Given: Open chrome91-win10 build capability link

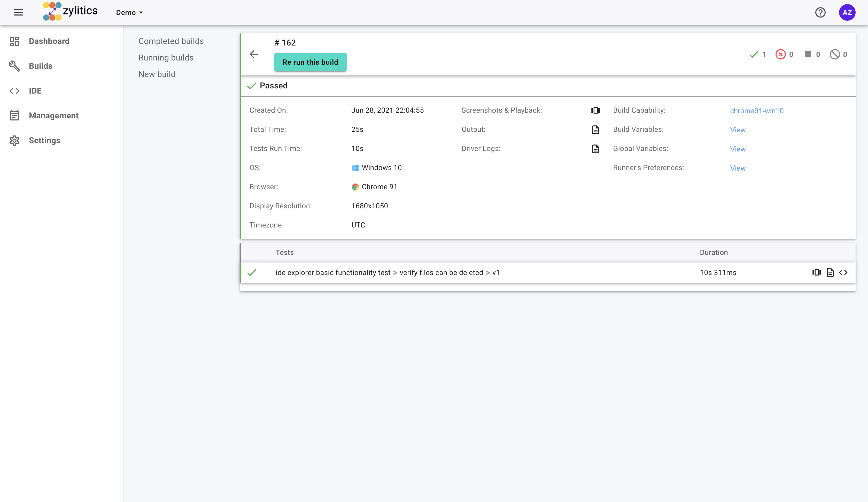Looking at the screenshot, I should pos(756,111).
